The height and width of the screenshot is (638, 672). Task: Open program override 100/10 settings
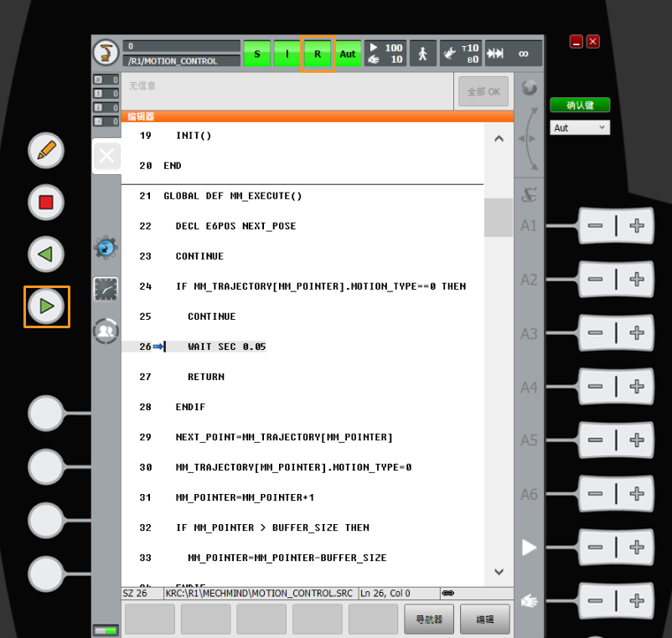tap(385, 54)
